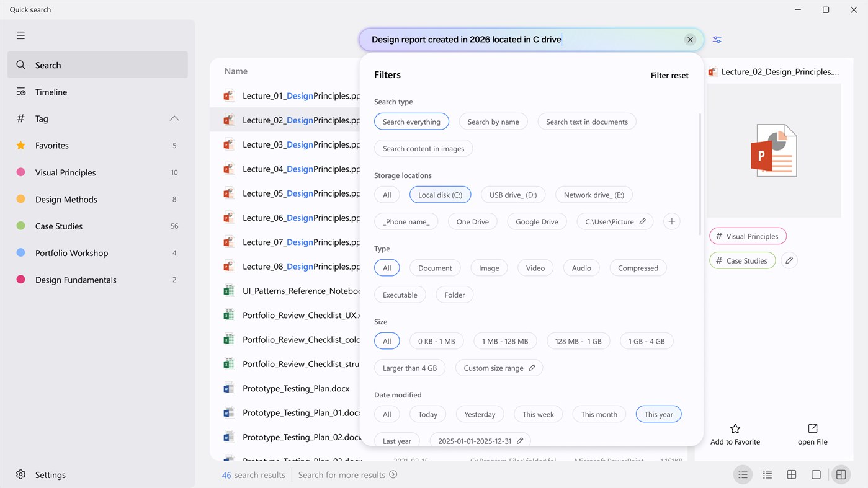
Task: Activate the split preview layout icon
Action: click(x=841, y=474)
